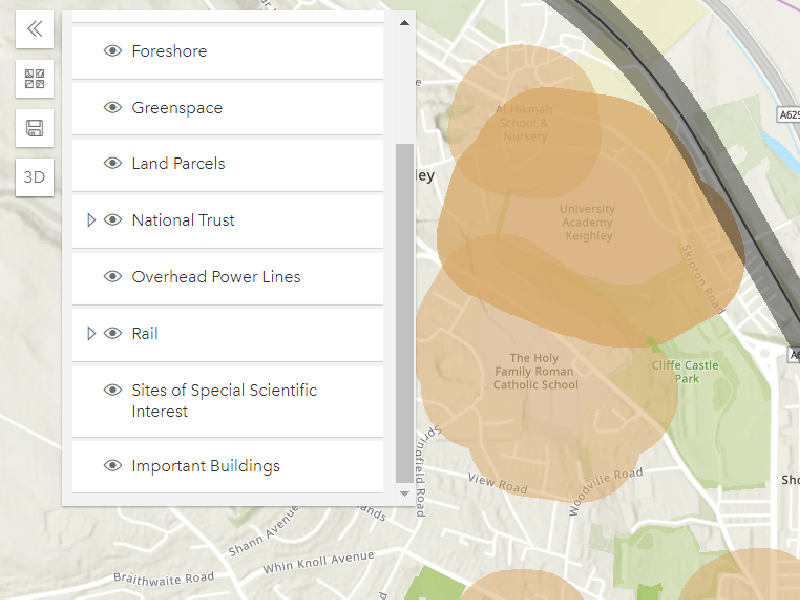
Task: Expand the Rail layer group
Action: pyautogui.click(x=91, y=334)
